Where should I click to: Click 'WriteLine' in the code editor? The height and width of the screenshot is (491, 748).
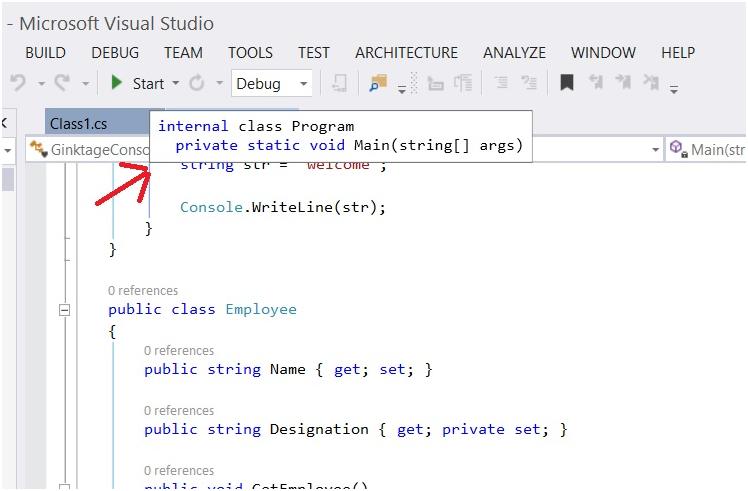point(292,207)
